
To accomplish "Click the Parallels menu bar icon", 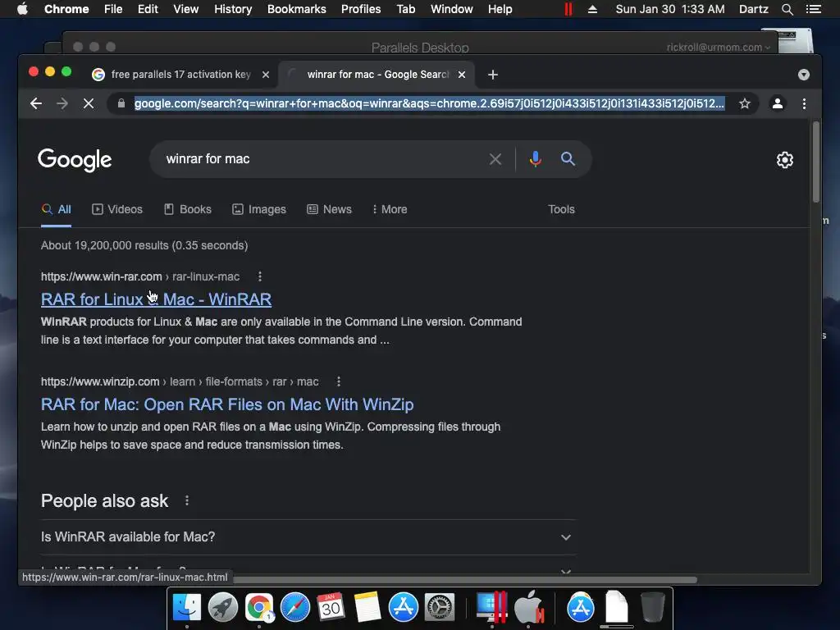I will pyautogui.click(x=568, y=9).
